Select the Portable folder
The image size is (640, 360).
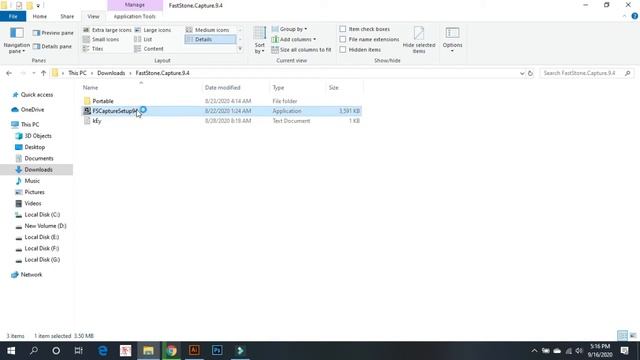pos(103,101)
